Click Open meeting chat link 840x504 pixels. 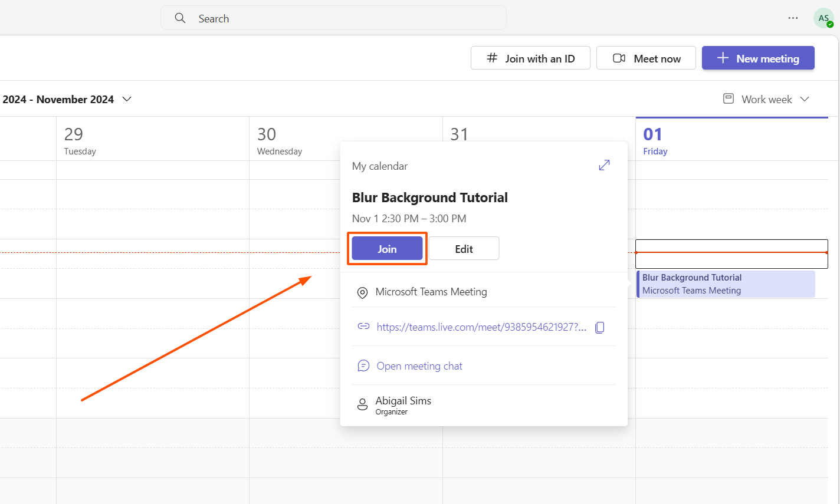click(419, 366)
